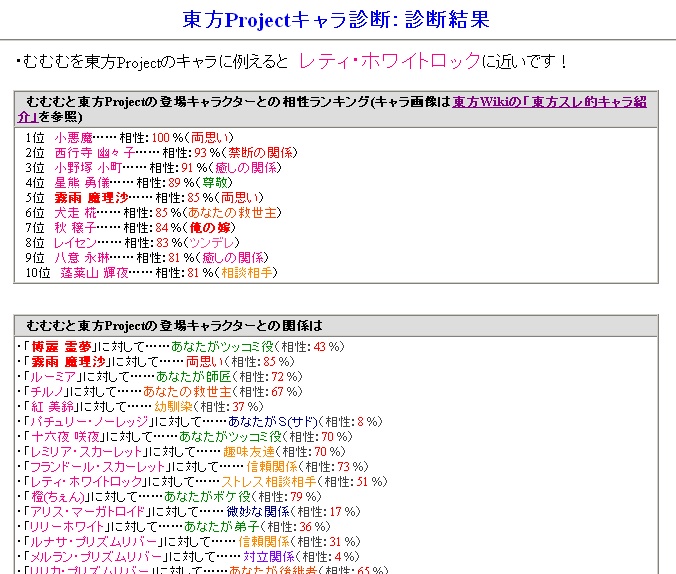Click the 橙(ちぇん) name

58,497
